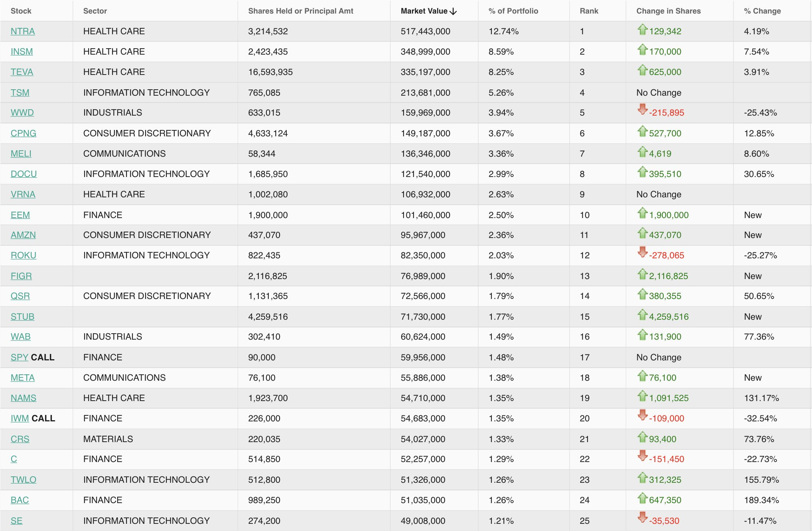Open the META ticker link
This screenshot has width=812, height=531.
pos(23,378)
